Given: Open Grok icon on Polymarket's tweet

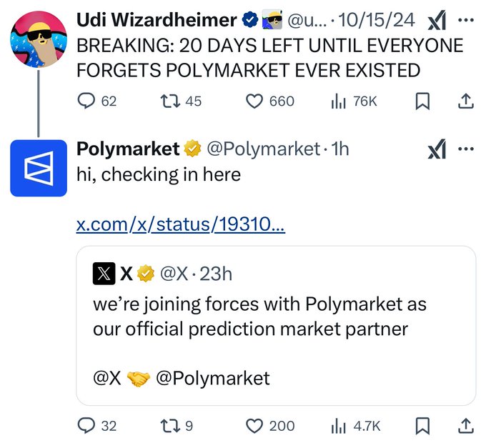Looking at the screenshot, I should click(436, 149).
